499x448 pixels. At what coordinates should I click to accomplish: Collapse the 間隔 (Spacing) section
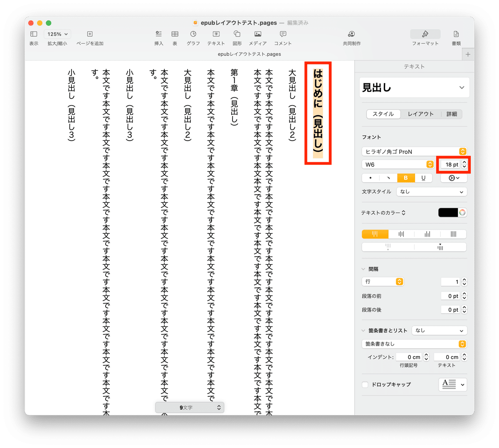(x=363, y=269)
